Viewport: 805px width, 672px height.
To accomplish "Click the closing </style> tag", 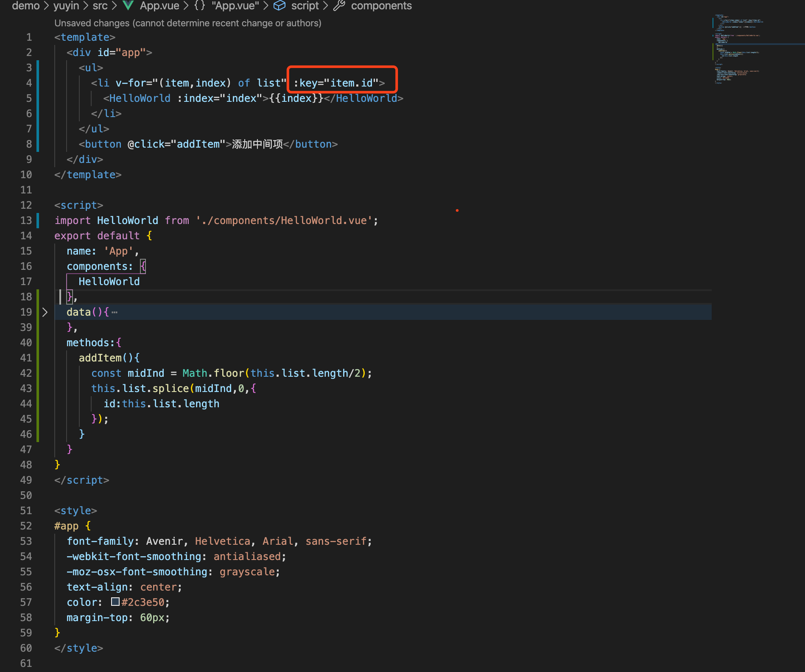I will coord(79,648).
